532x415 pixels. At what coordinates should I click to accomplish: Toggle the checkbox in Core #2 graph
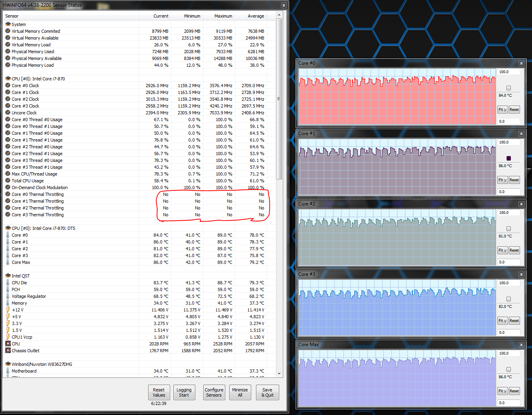[x=508, y=229]
